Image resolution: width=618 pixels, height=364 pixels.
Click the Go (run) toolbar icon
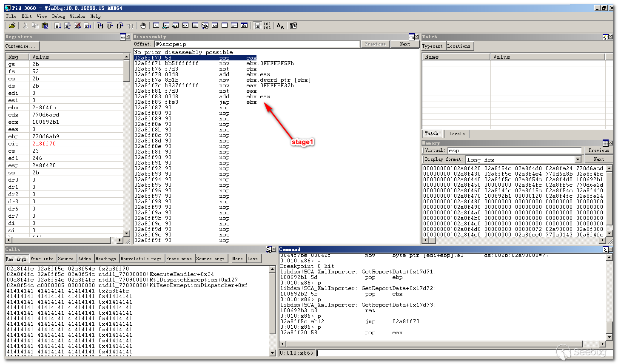point(58,26)
